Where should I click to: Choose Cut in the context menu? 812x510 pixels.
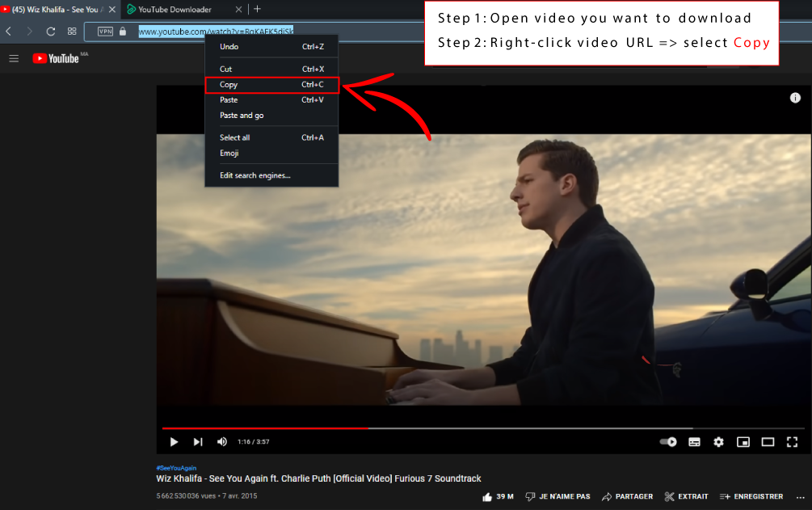271,69
